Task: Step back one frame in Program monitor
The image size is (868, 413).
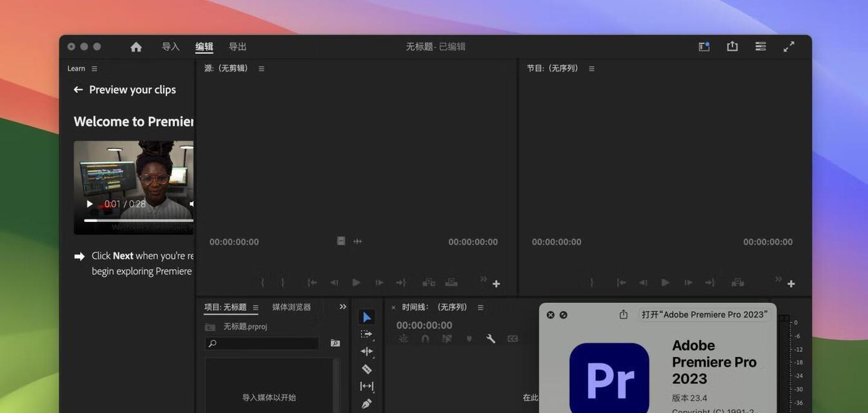Action: pos(643,283)
